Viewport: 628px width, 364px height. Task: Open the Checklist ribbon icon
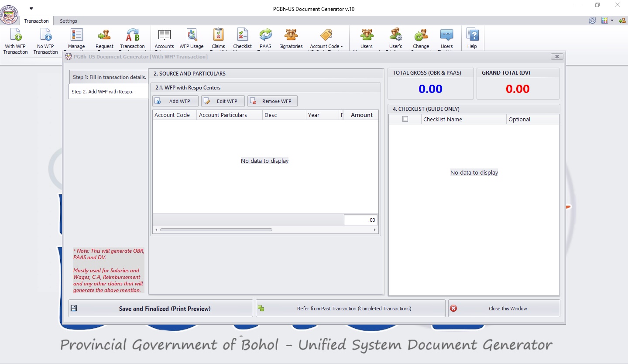tap(242, 39)
